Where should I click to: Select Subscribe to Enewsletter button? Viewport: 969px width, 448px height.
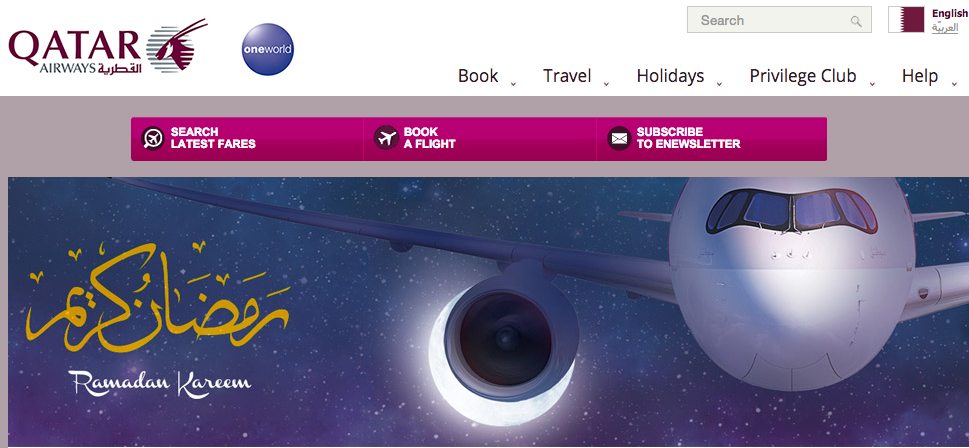[x=711, y=138]
